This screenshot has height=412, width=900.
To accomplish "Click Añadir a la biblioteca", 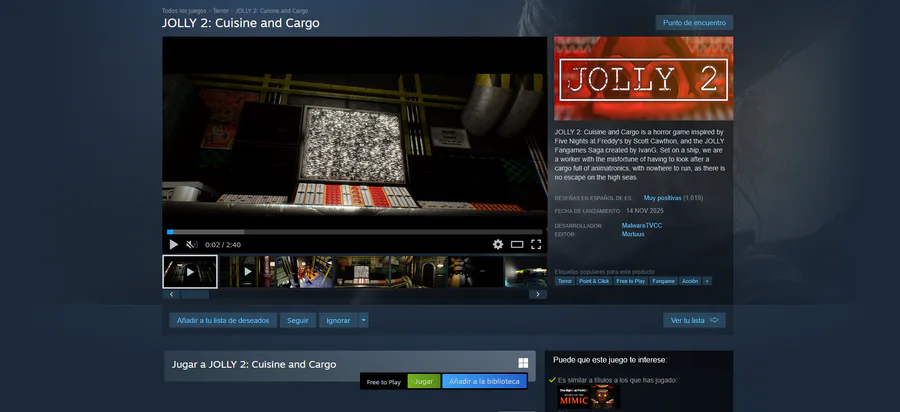I will coord(484,382).
